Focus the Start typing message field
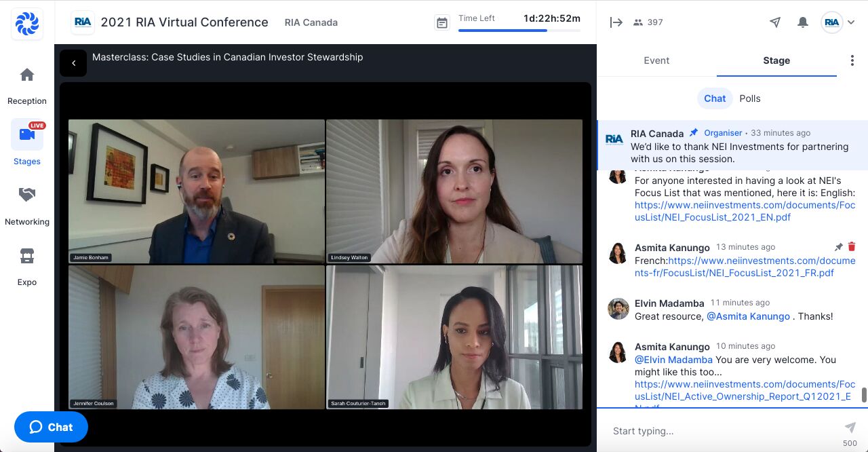The width and height of the screenshot is (868, 452). [x=723, y=431]
